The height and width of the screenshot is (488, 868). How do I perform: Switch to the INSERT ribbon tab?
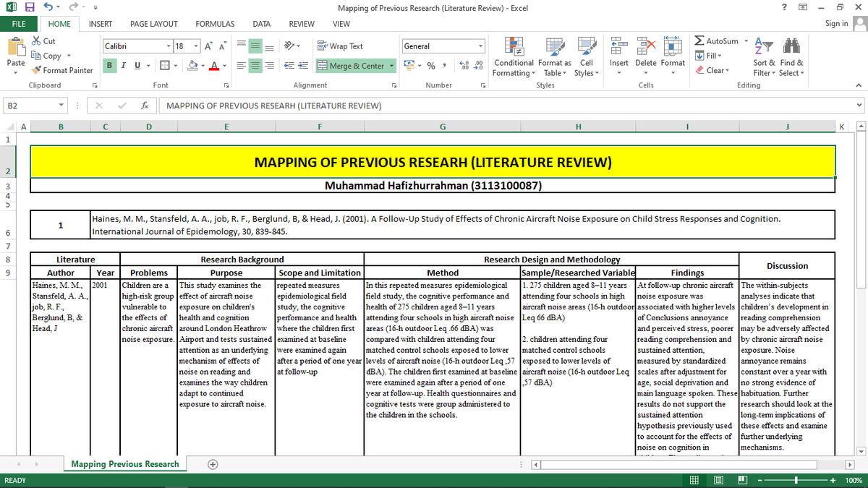pos(100,24)
